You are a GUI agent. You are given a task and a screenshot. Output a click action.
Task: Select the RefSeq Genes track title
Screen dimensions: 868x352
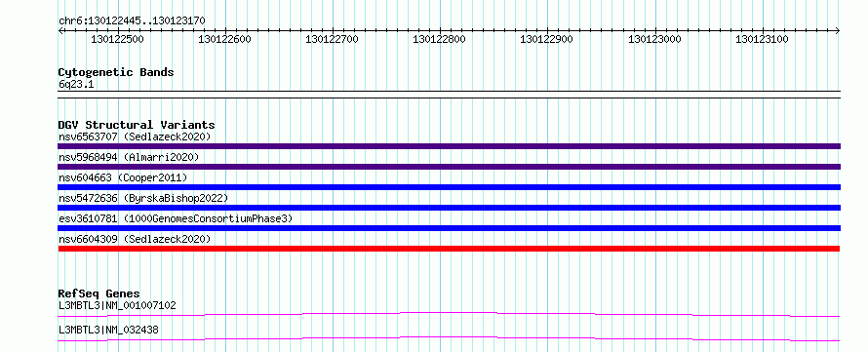click(99, 293)
